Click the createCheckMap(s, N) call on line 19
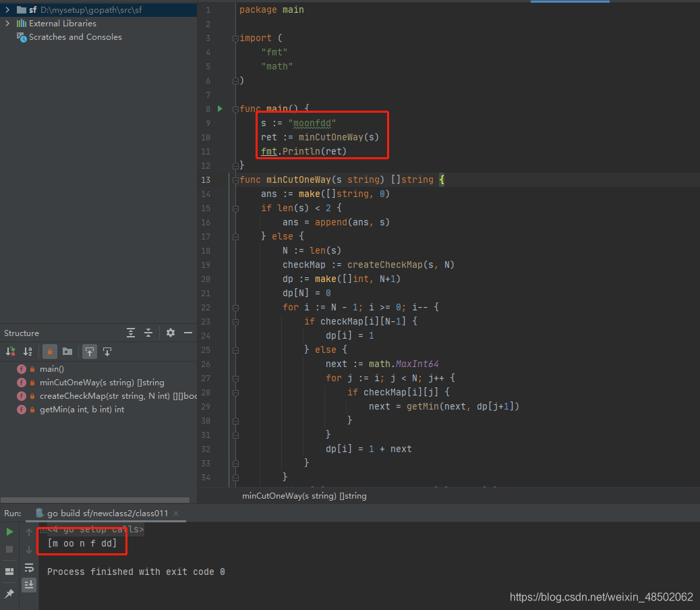Image resolution: width=700 pixels, height=610 pixels. [x=401, y=265]
